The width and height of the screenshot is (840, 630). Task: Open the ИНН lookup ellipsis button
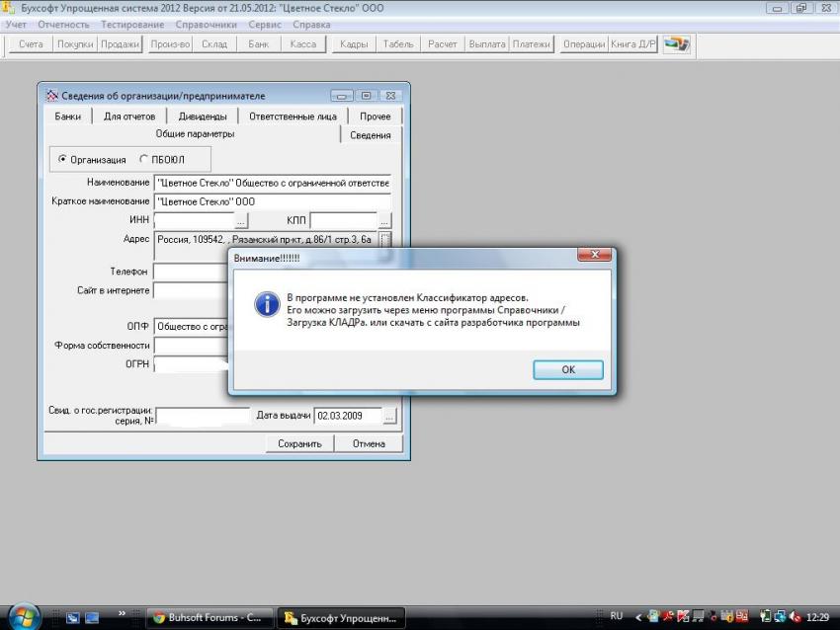tap(241, 220)
